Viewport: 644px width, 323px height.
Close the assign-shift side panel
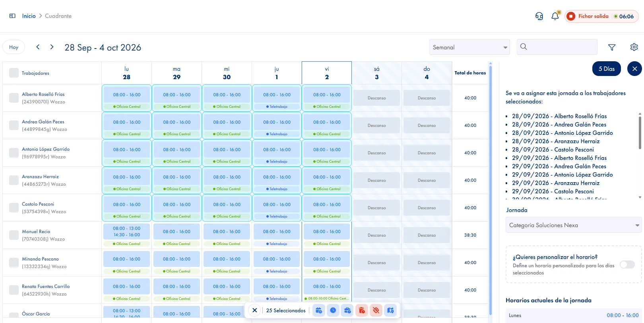634,69
